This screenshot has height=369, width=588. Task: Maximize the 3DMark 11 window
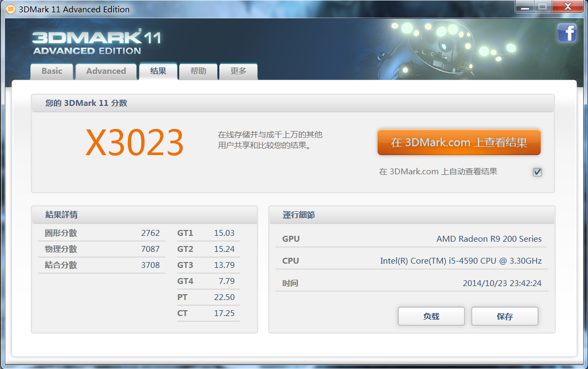[542, 6]
